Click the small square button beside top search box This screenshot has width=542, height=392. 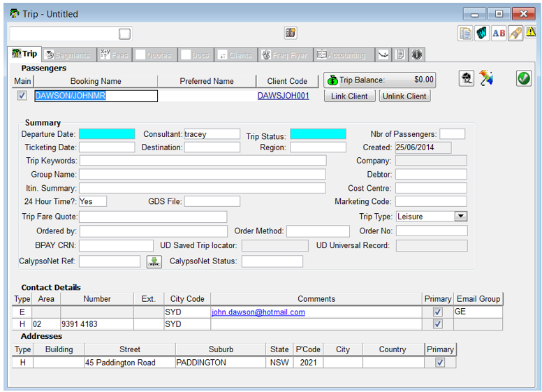tap(124, 34)
